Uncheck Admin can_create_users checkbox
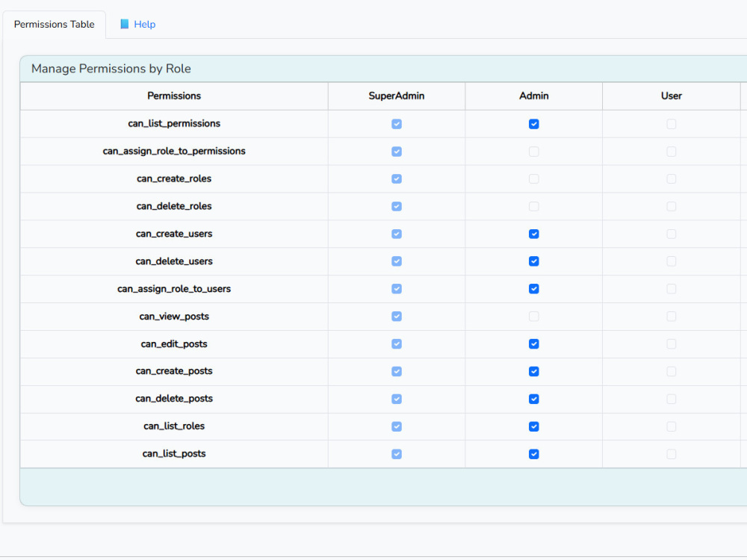 (x=533, y=234)
